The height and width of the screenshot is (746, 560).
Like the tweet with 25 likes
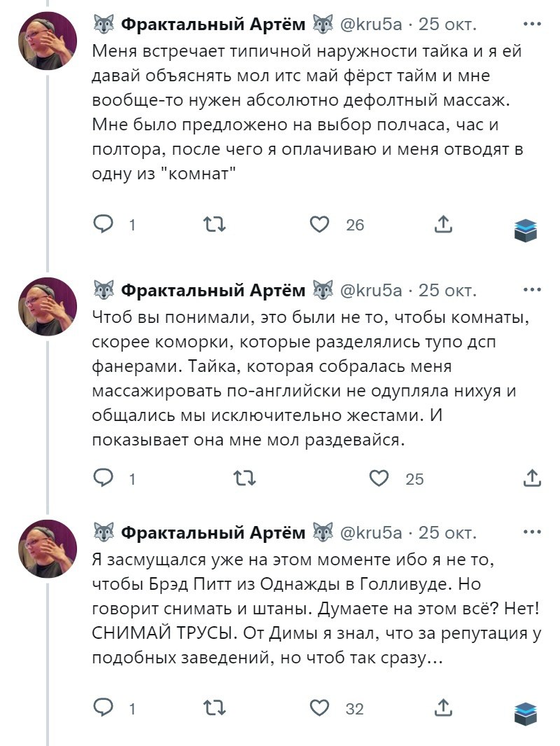(379, 478)
